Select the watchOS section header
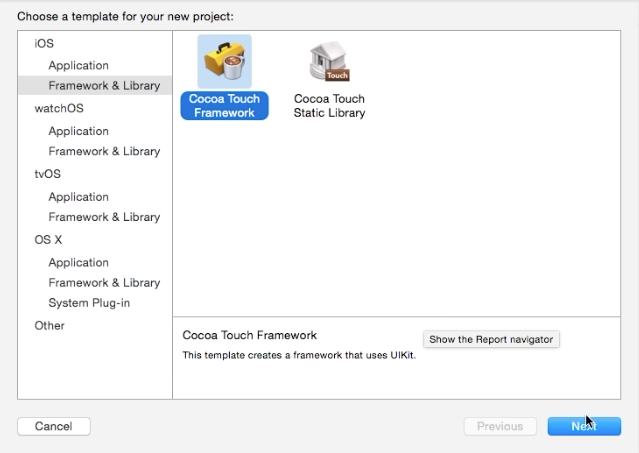The width and height of the screenshot is (639, 453). (59, 108)
